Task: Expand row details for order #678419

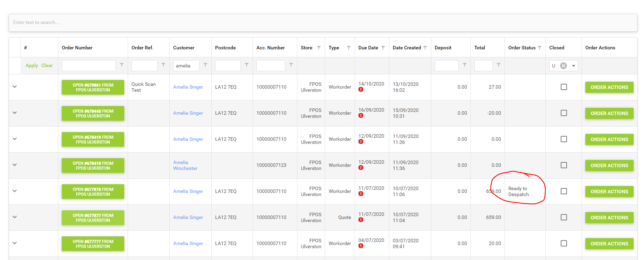Action: [15, 139]
